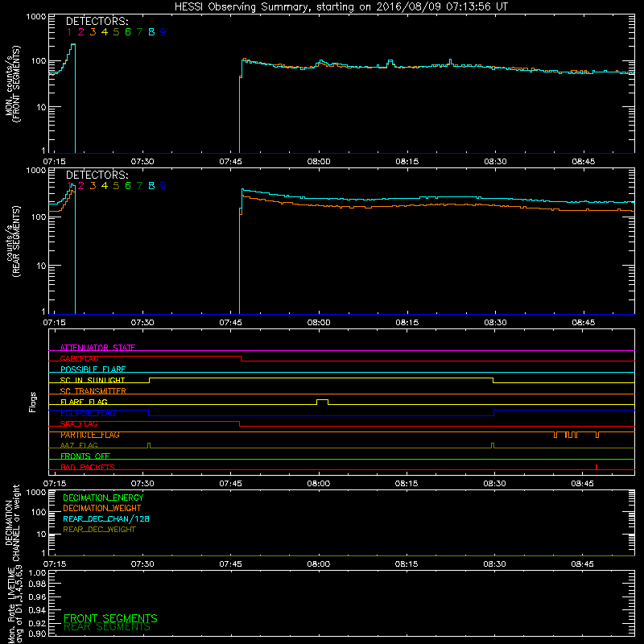Click the FRONTS_OFF flag label

85,456
